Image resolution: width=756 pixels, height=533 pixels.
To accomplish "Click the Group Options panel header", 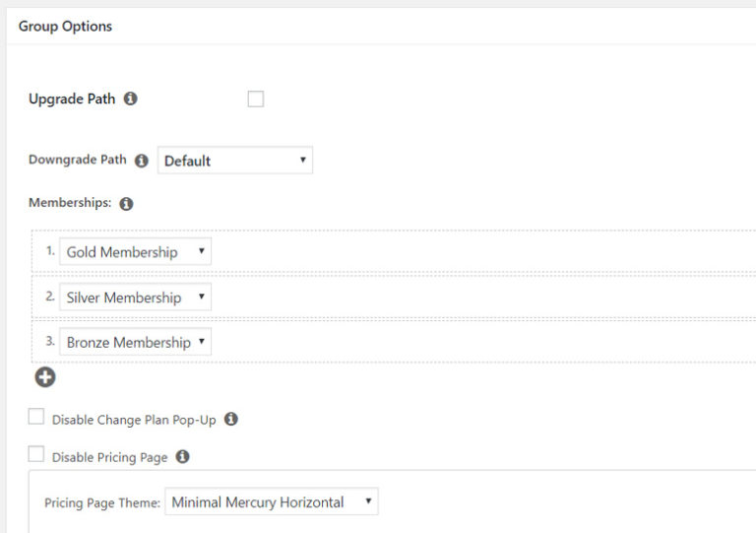I will (x=66, y=27).
